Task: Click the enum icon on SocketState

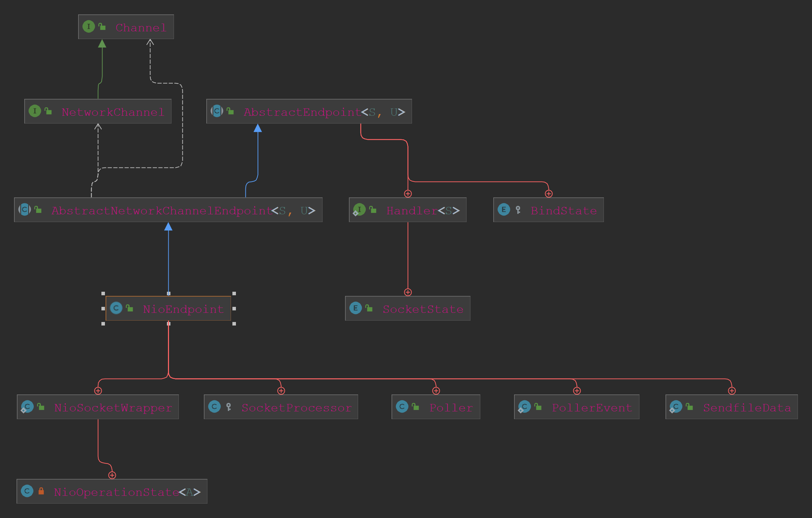Action: click(x=355, y=308)
